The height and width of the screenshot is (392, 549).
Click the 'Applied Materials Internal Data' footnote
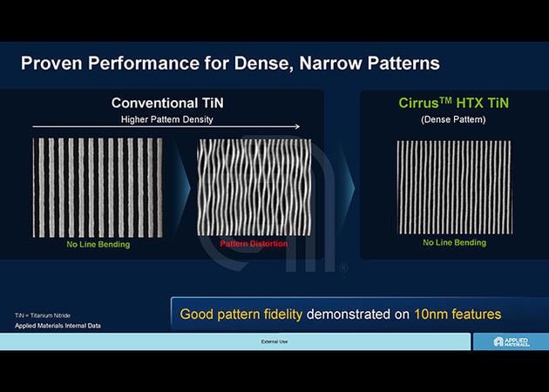coord(58,326)
